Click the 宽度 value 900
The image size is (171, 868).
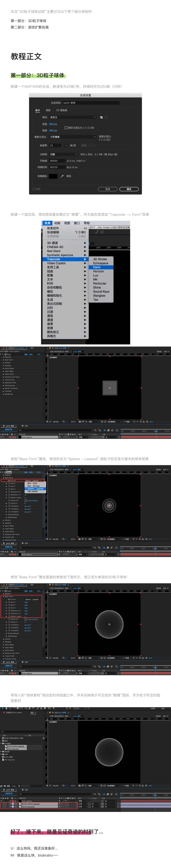point(51,124)
